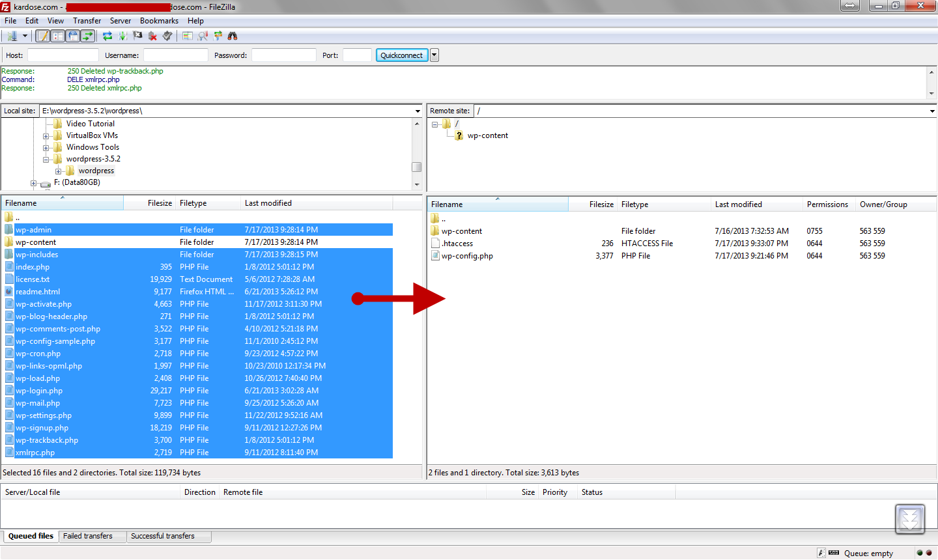Screen dimensions: 938x560
Task: Click the local directory tree scrollbar thumb
Action: [x=417, y=167]
